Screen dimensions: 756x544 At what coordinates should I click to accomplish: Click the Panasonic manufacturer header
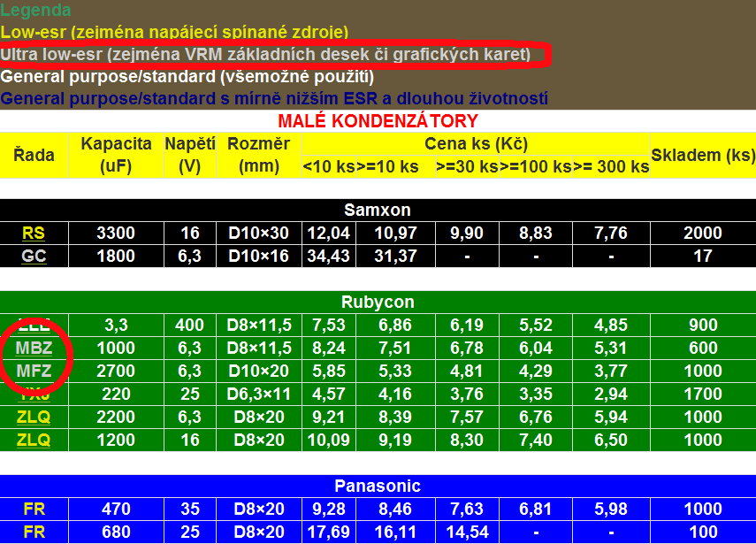pyautogui.click(x=378, y=486)
